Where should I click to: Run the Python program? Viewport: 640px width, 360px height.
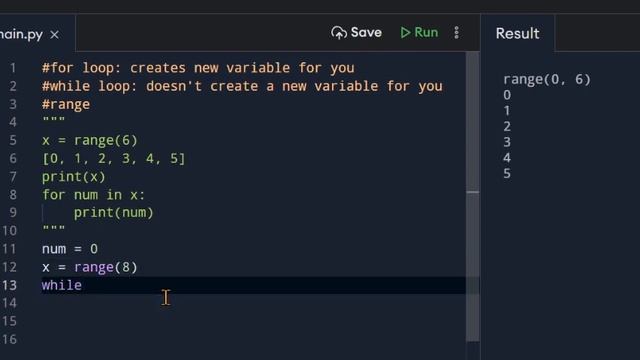coord(419,33)
